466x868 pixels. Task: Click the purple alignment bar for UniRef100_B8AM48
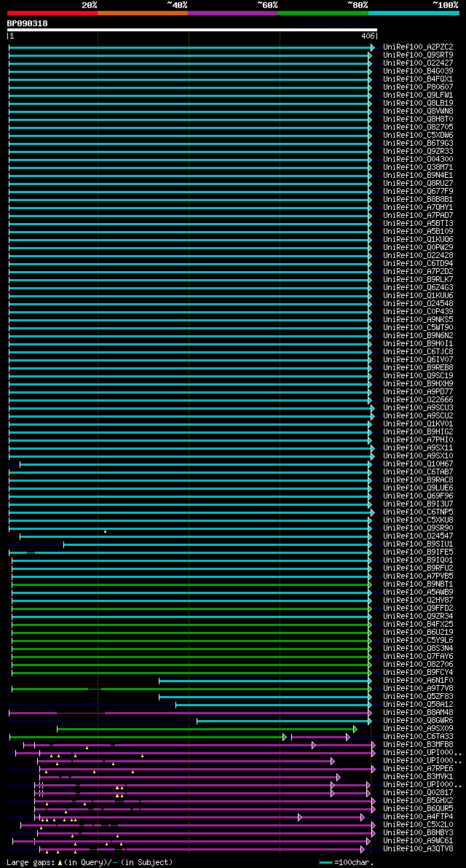(190, 713)
